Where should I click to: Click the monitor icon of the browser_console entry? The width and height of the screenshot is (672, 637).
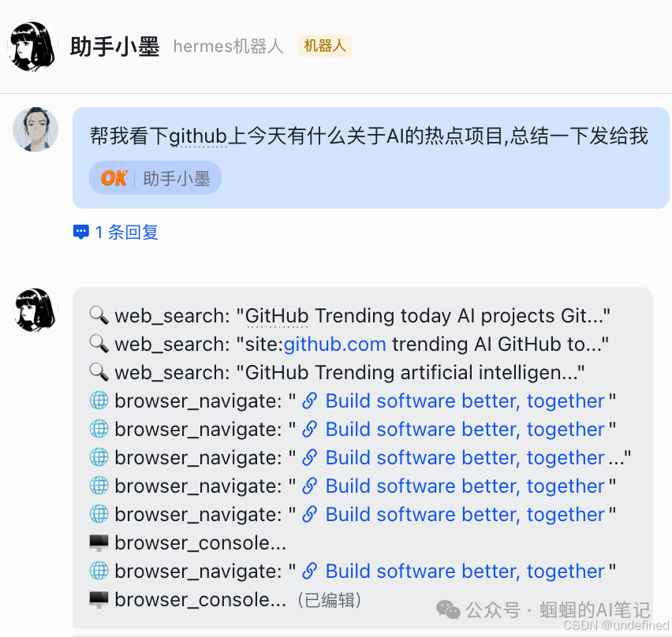point(98,542)
